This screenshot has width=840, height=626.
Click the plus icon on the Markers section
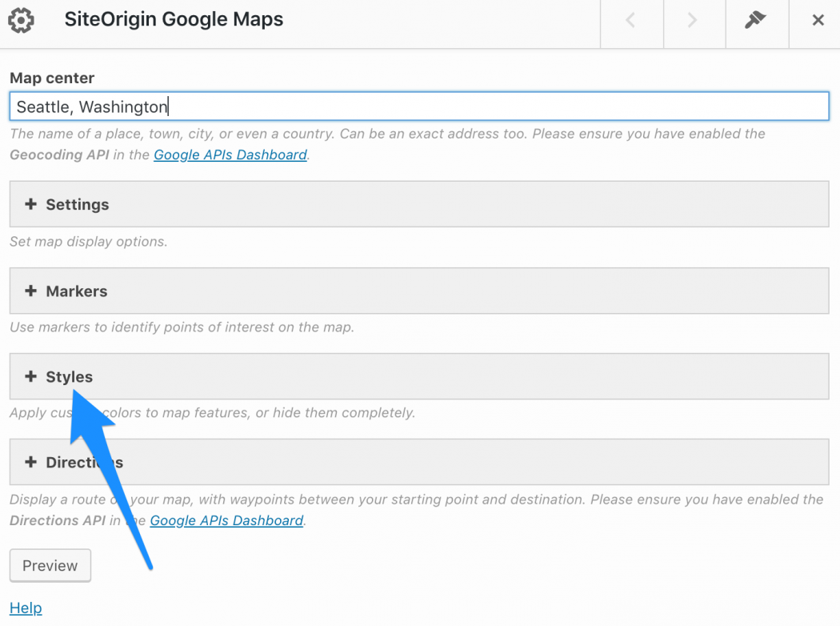click(x=31, y=291)
